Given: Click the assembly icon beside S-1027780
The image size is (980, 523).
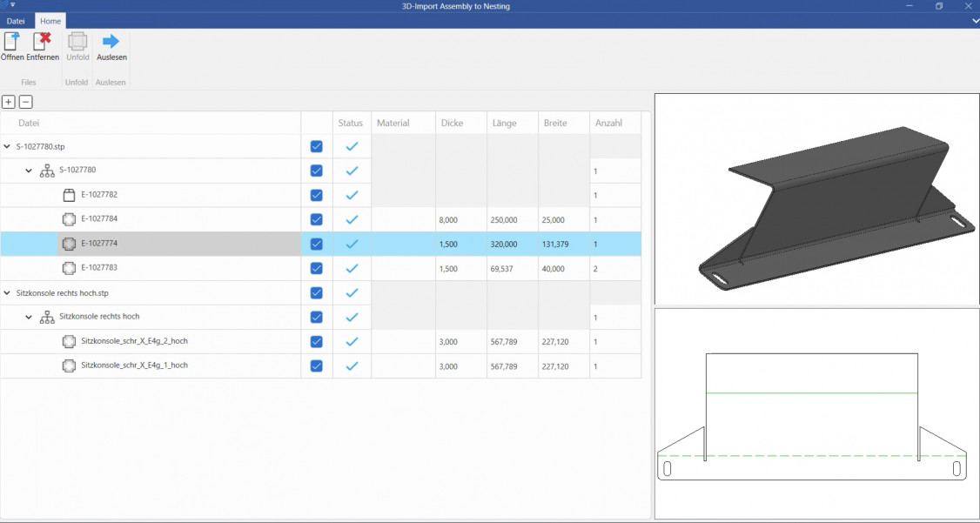Looking at the screenshot, I should coord(47,171).
